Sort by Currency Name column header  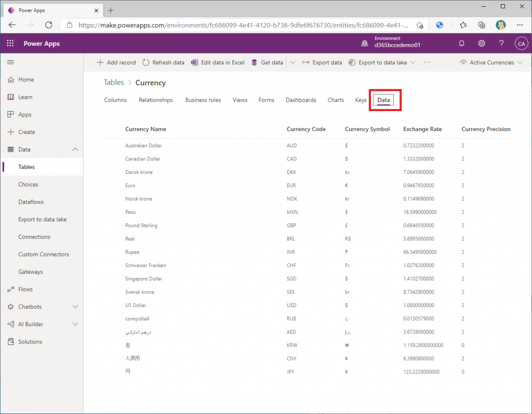145,129
